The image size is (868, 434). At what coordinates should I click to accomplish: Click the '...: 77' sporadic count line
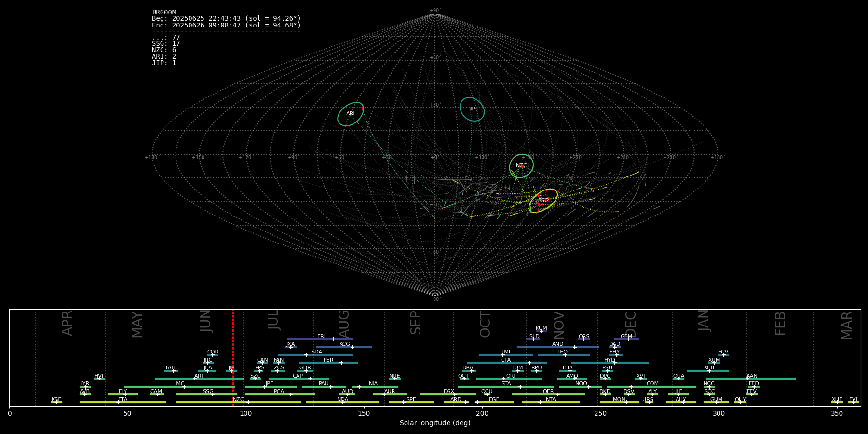pos(166,38)
